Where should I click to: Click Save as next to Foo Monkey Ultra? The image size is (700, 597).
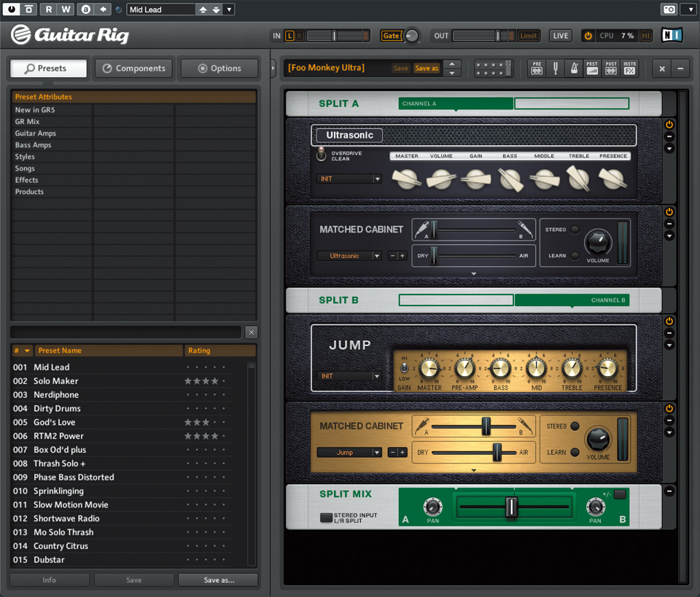[x=427, y=69]
